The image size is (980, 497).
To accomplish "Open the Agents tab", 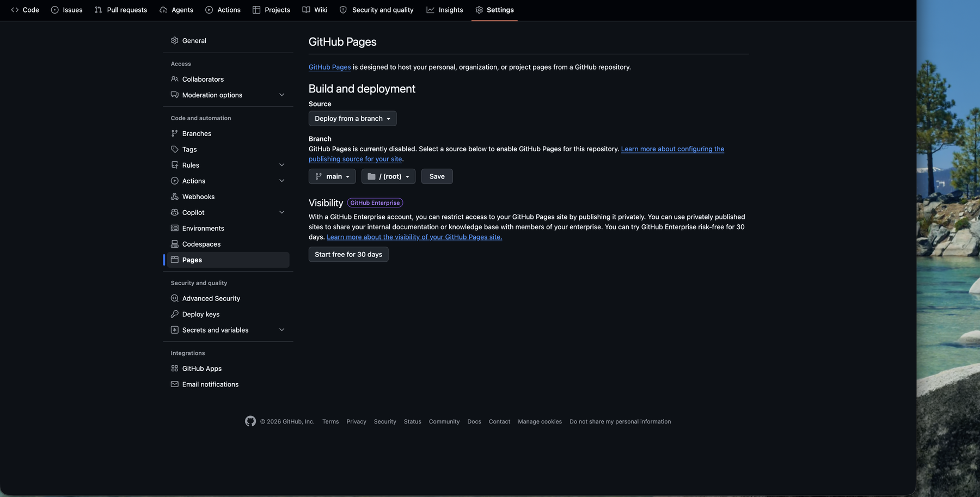I will coord(176,10).
